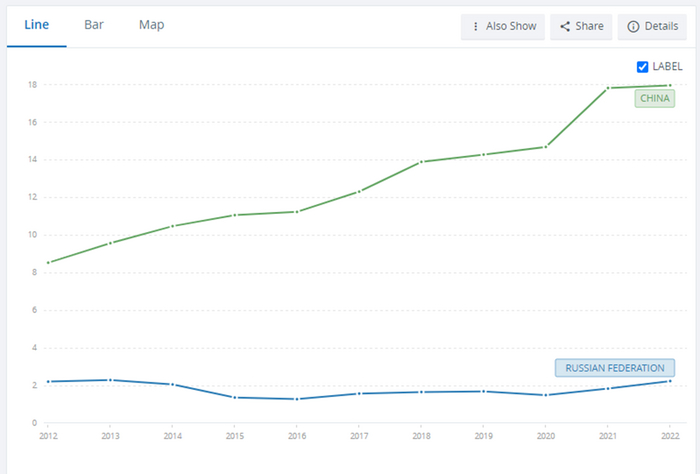Open the Map view tab
This screenshot has width=700, height=474.
pos(152,25)
